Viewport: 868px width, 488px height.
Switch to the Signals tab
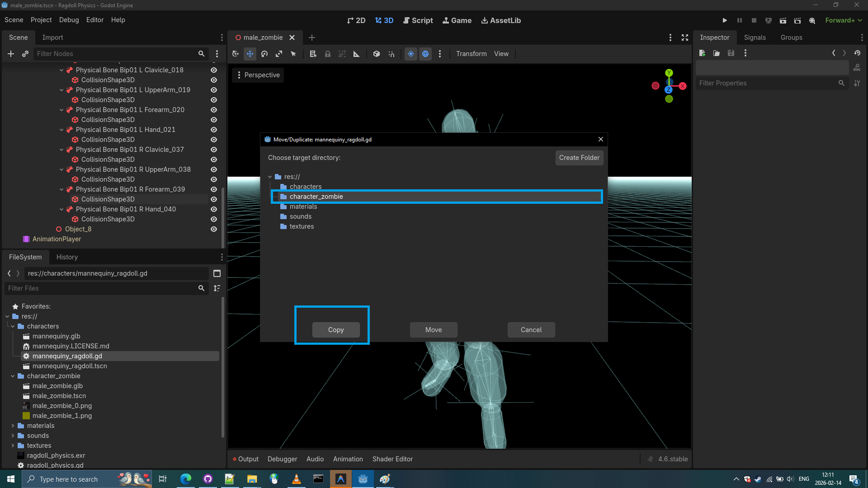tap(755, 38)
